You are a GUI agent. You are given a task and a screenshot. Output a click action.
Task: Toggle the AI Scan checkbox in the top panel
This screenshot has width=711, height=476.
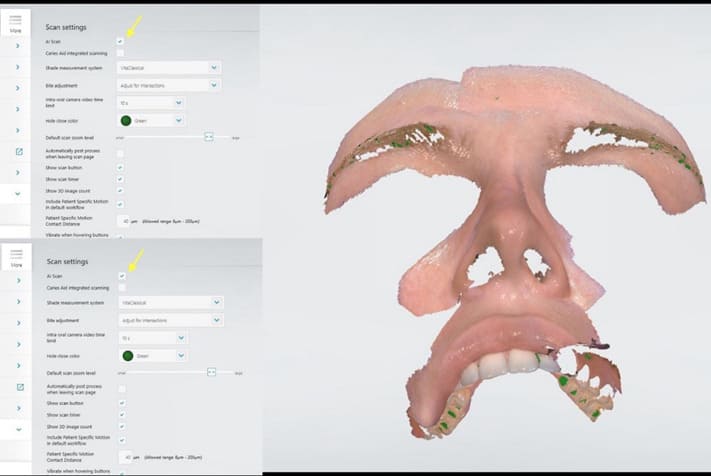(120, 41)
